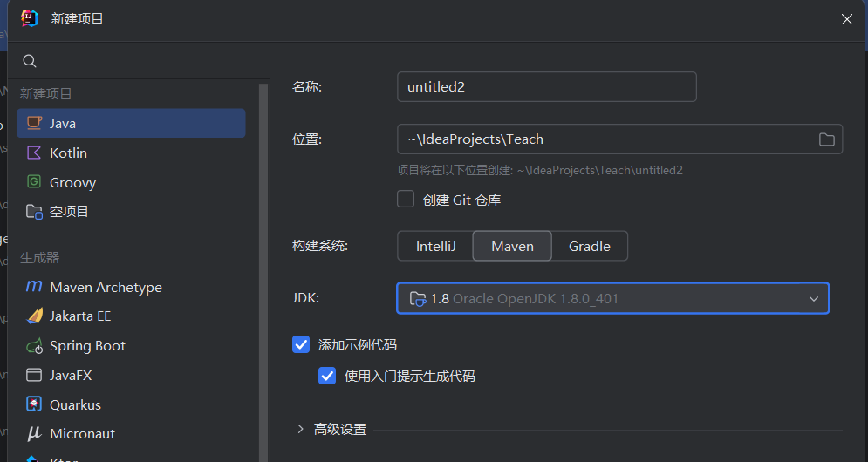Open the Spring Boot generator
The width and height of the screenshot is (868, 462).
131,346
